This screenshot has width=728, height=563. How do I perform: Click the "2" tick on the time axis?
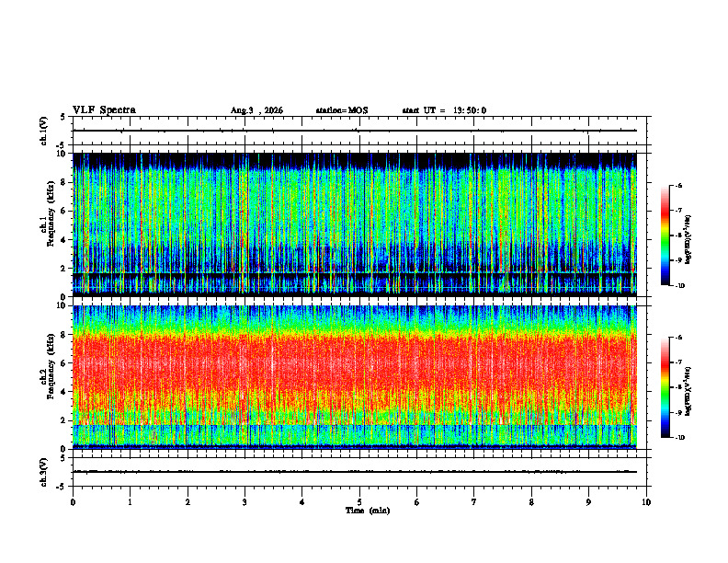188,502
